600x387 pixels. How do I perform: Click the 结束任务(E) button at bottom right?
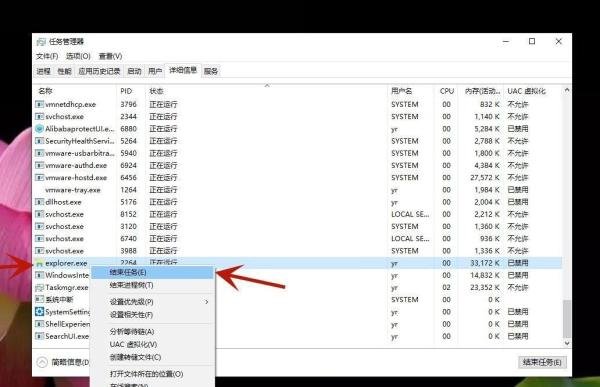(x=542, y=362)
